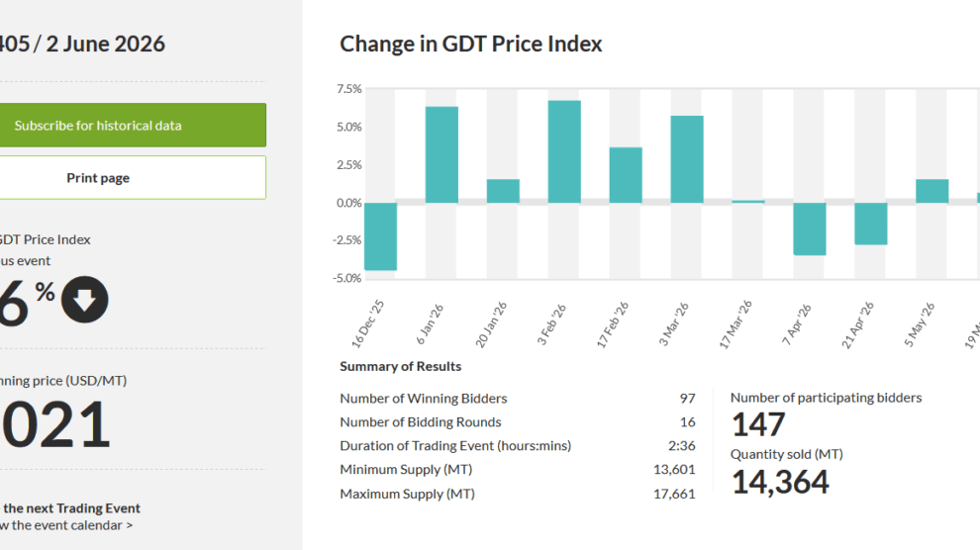Click the winning bidders value 97
This screenshot has width=980, height=550.
point(688,399)
